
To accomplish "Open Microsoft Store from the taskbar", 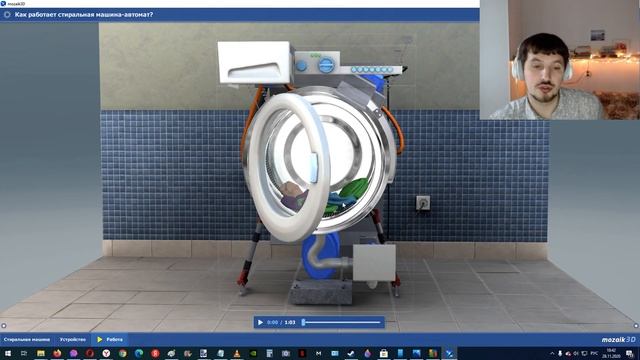I will click(384, 353).
